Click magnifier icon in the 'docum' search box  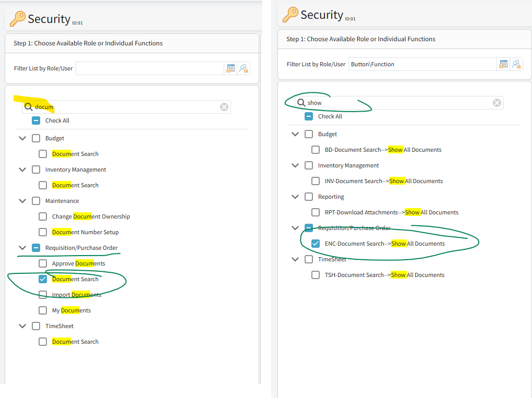(28, 107)
